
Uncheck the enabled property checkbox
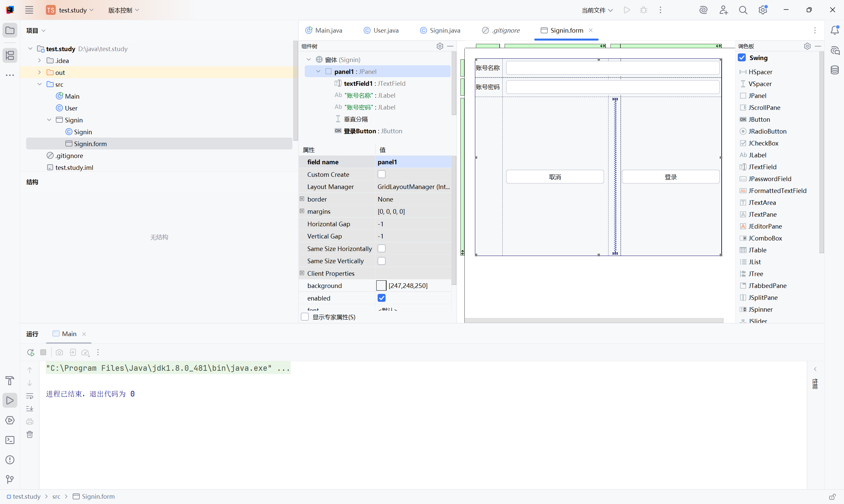[x=382, y=298]
